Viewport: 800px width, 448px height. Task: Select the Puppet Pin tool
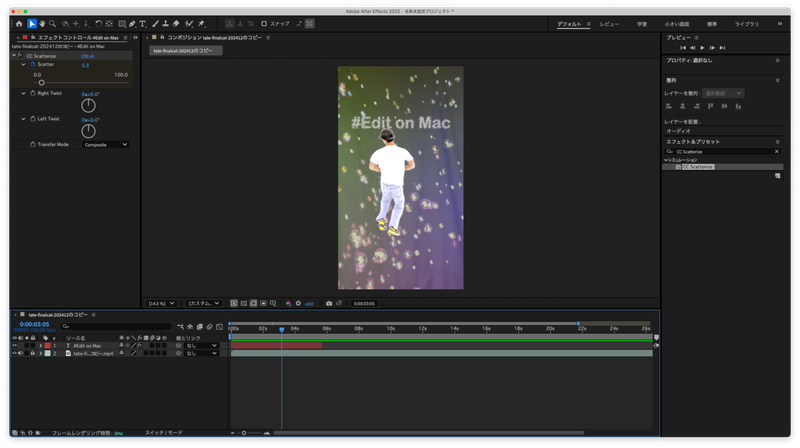202,23
